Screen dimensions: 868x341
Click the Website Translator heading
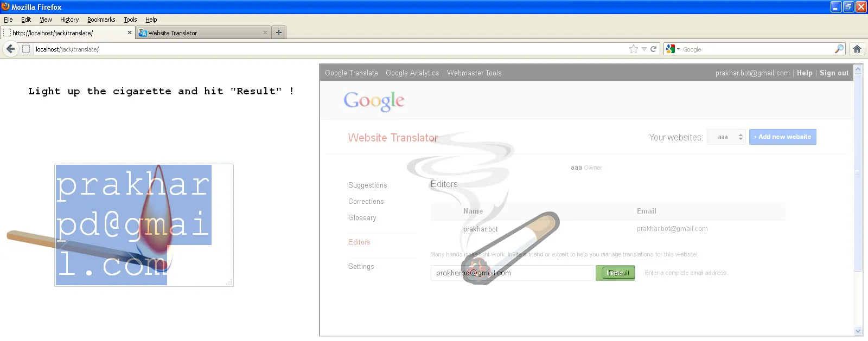tap(393, 138)
